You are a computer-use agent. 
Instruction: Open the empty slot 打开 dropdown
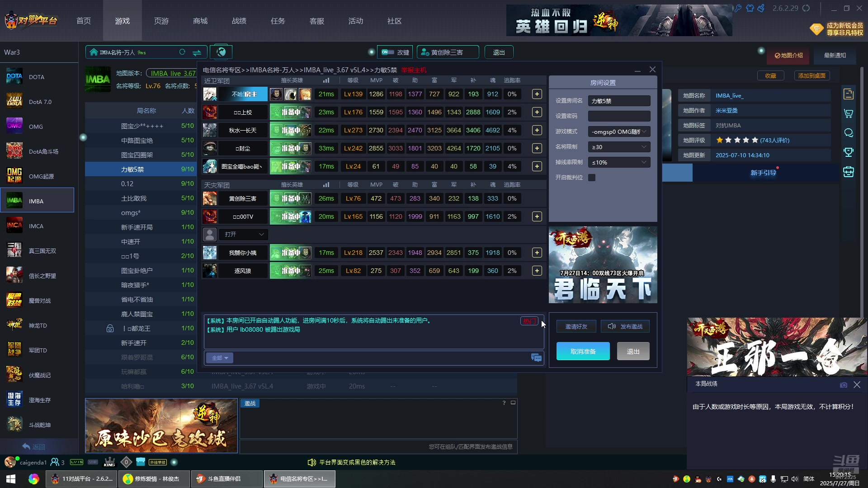tap(244, 235)
